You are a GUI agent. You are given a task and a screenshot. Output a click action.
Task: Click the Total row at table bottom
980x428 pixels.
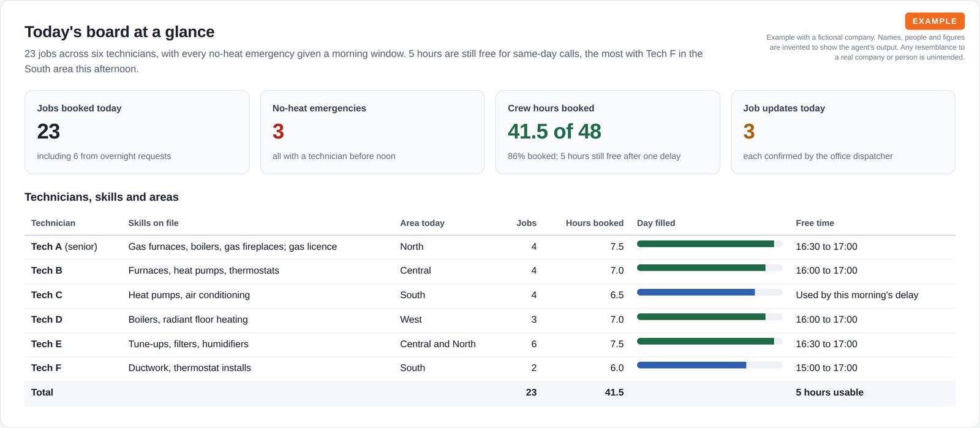(x=490, y=393)
